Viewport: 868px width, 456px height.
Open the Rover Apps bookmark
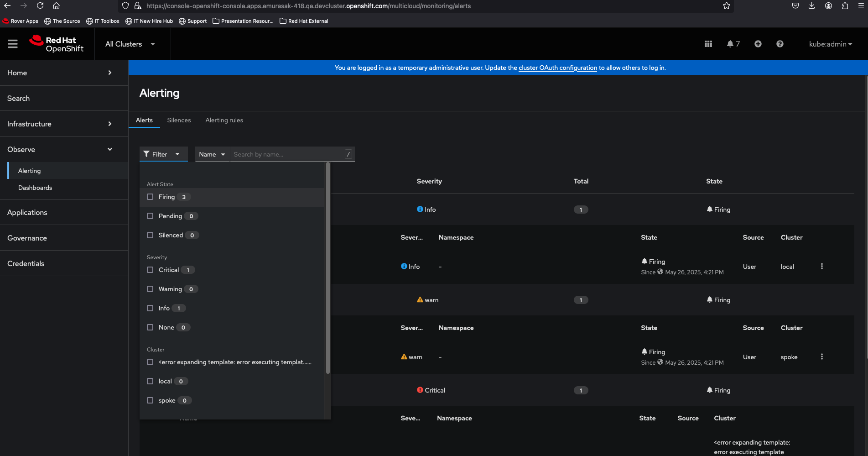[21, 21]
